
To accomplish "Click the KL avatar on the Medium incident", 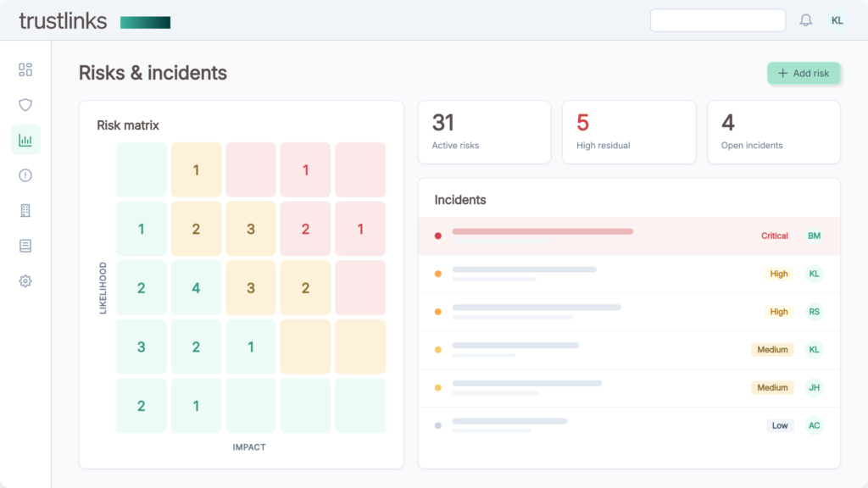I will click(x=814, y=350).
